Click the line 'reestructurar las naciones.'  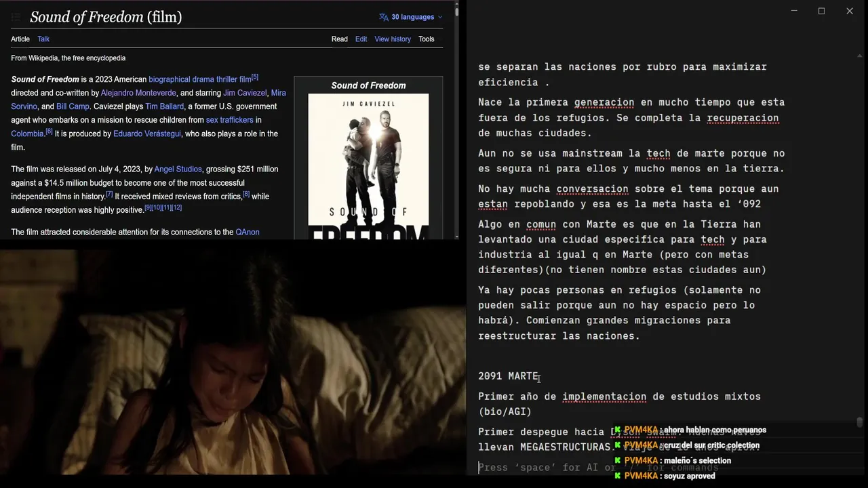(x=559, y=336)
